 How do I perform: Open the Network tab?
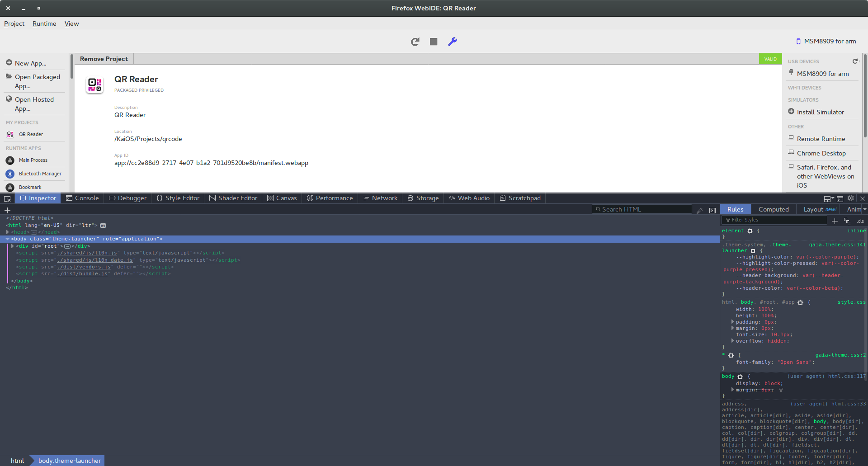point(380,198)
